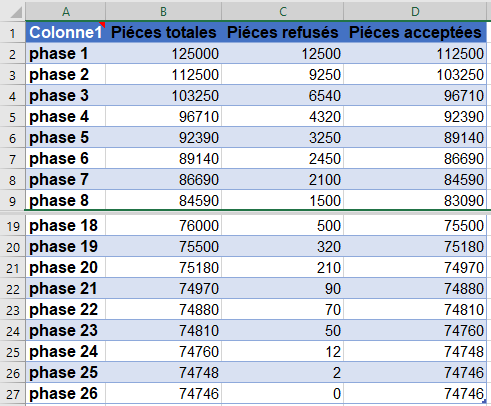Select the cell containing 83090
491x406 pixels.
tap(415, 200)
